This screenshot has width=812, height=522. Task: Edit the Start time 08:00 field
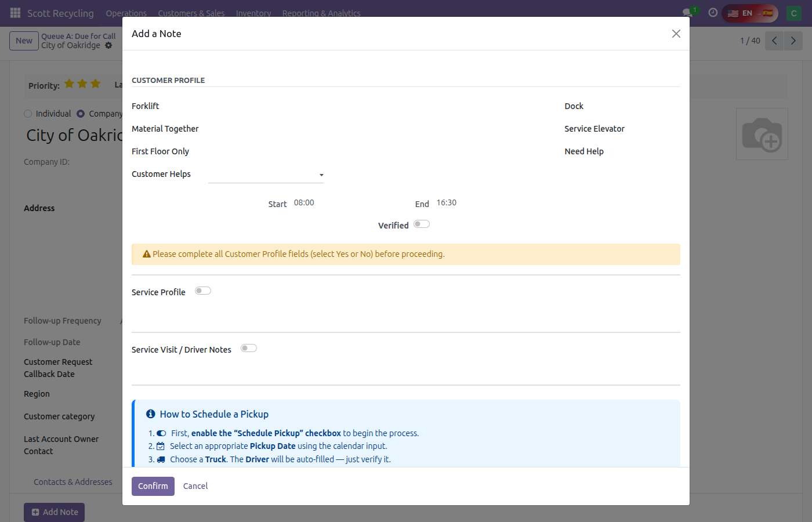(304, 203)
